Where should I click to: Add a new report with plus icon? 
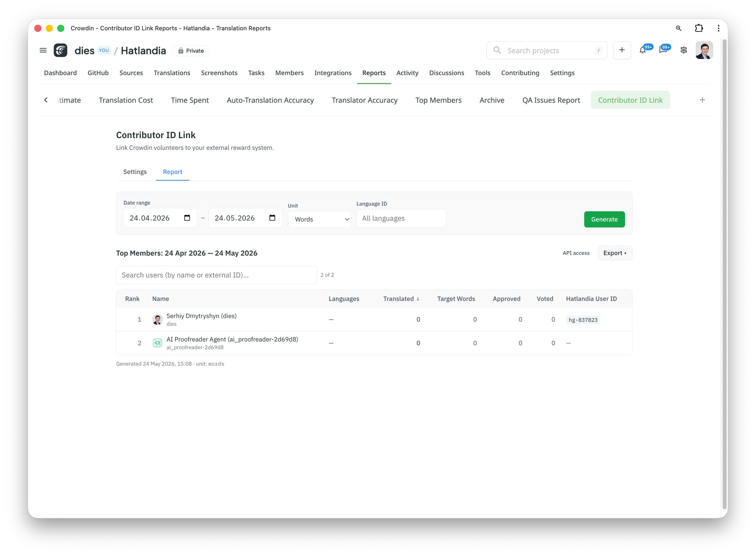702,100
